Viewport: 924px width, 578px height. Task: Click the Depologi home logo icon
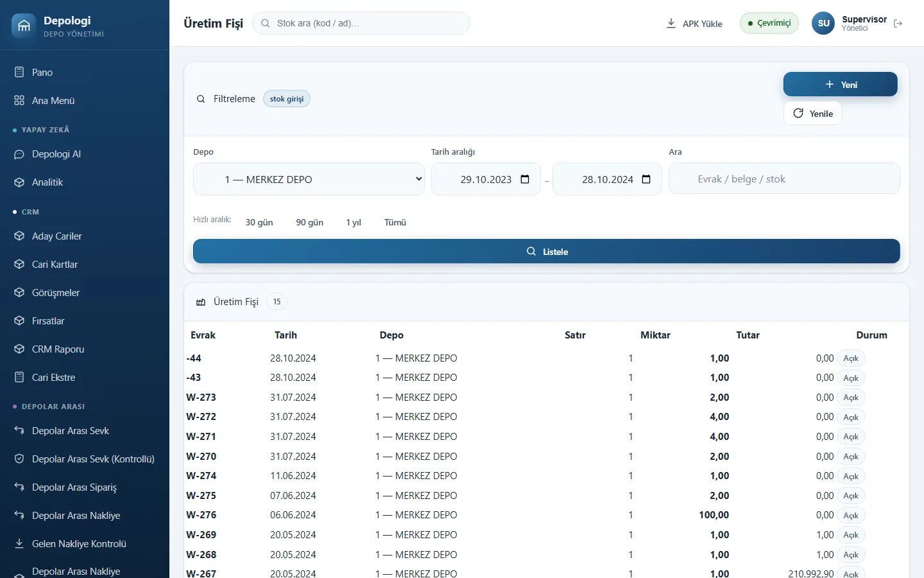point(24,26)
